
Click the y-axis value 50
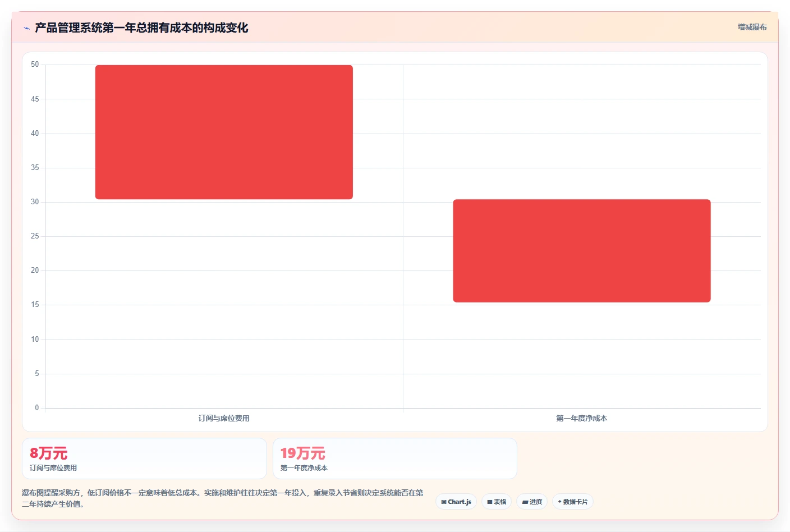35,65
